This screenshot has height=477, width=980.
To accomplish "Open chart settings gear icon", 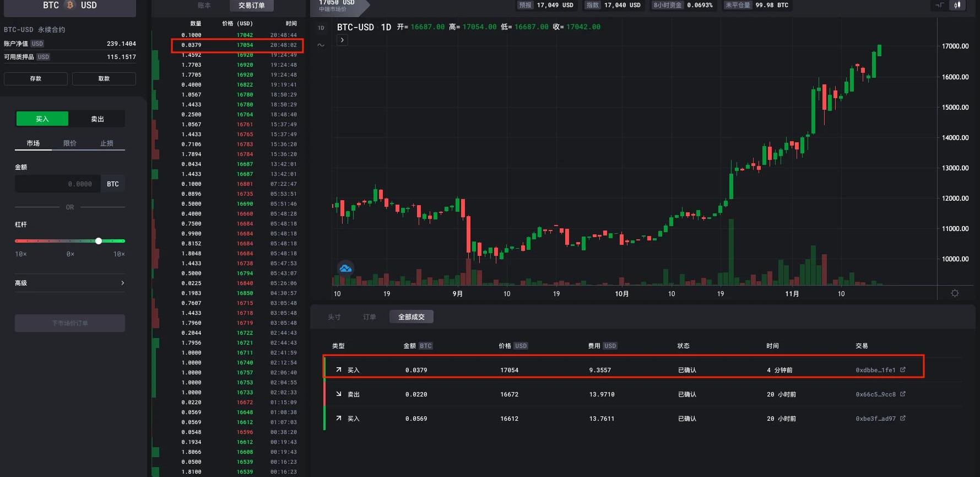I will pos(955,293).
